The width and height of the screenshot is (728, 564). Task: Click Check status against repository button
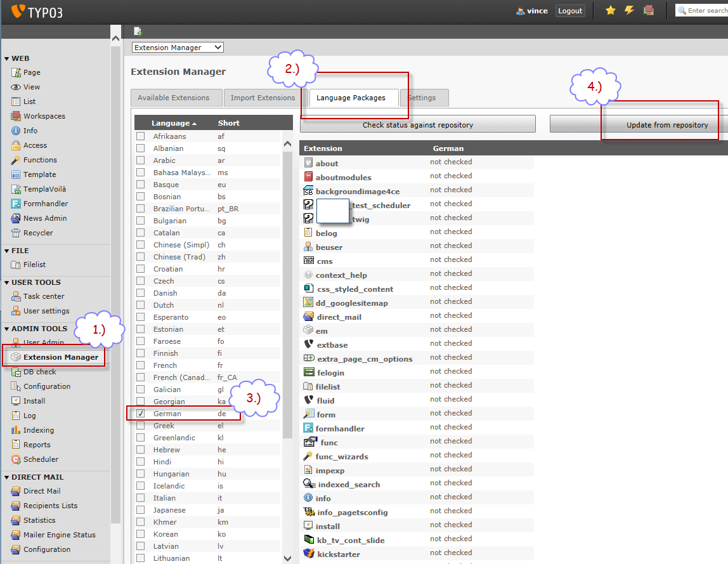coord(417,125)
